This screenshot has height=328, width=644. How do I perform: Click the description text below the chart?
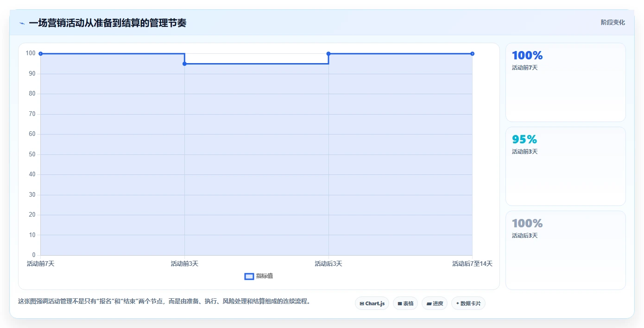click(x=164, y=301)
